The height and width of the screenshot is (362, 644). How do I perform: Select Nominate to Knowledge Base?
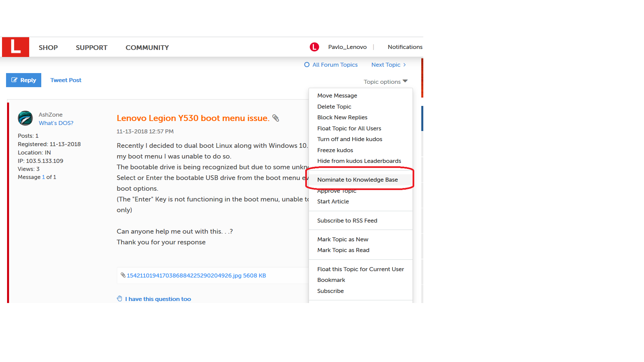click(358, 180)
